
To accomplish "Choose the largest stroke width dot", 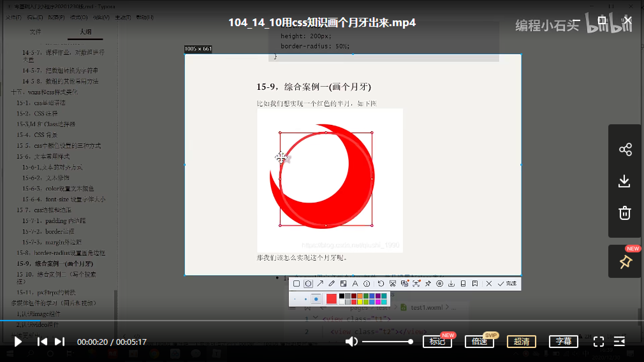I will [316, 299].
